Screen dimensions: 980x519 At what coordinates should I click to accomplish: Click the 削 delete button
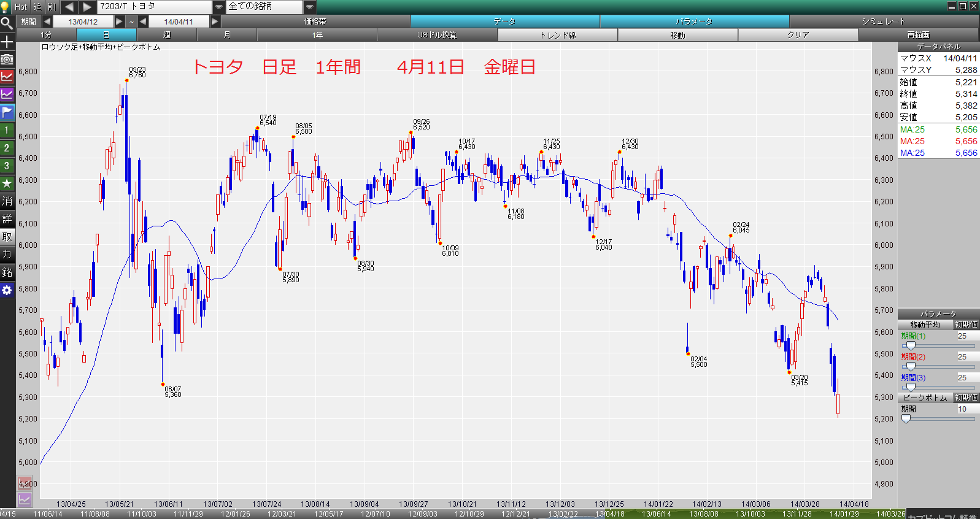[52, 7]
